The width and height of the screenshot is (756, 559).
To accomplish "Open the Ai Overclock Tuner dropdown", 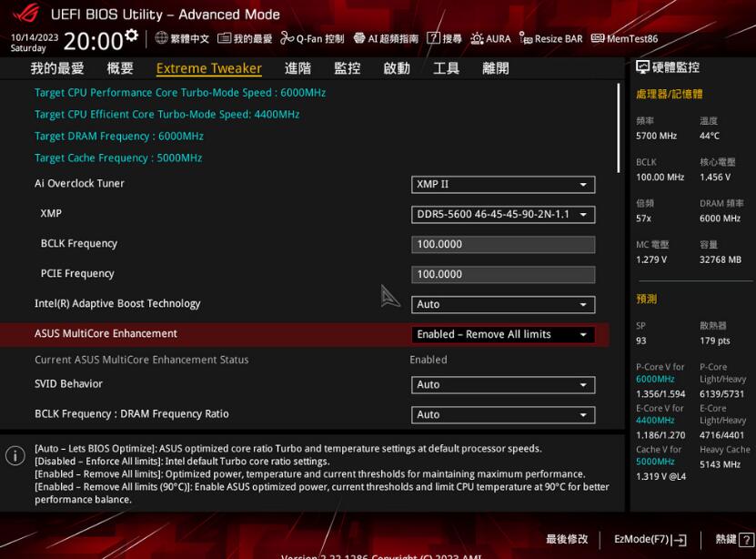I will 503,184.
